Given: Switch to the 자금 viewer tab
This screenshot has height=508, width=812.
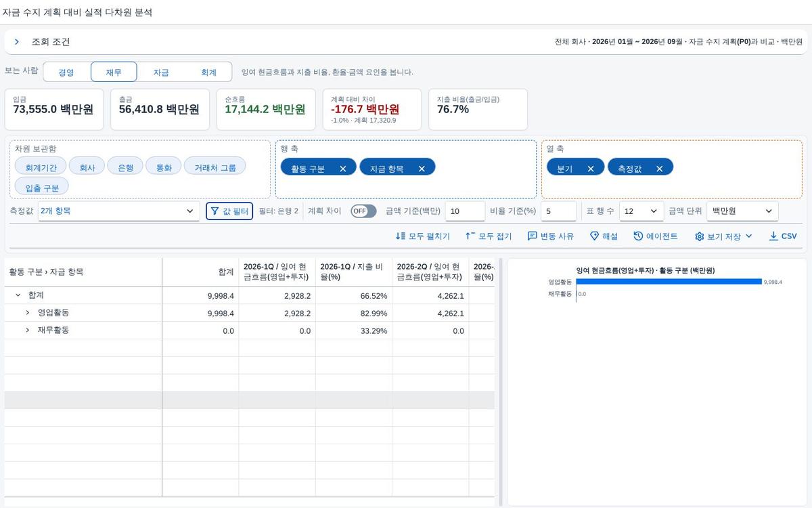Looking at the screenshot, I should point(161,72).
